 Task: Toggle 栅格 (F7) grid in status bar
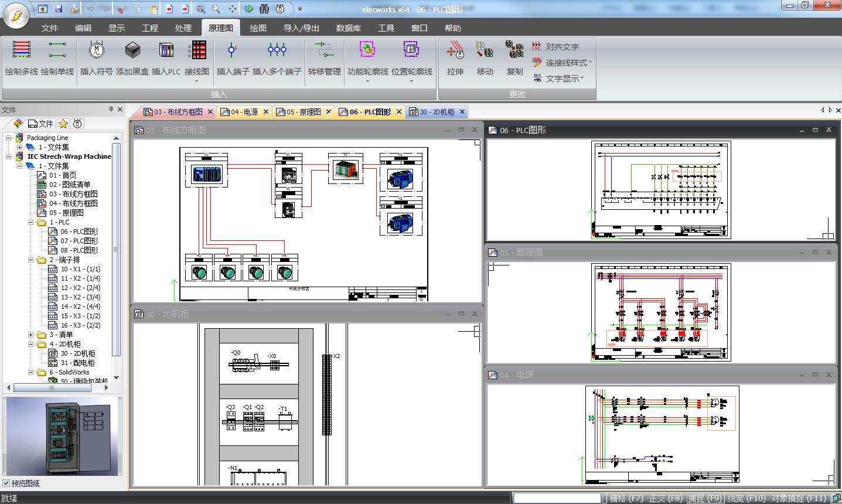626,498
